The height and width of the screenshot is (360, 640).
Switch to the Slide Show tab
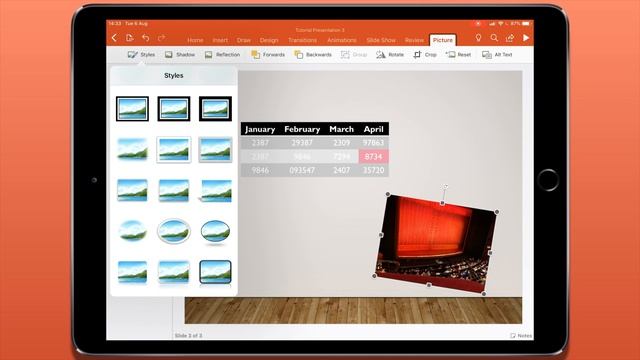coord(381,40)
